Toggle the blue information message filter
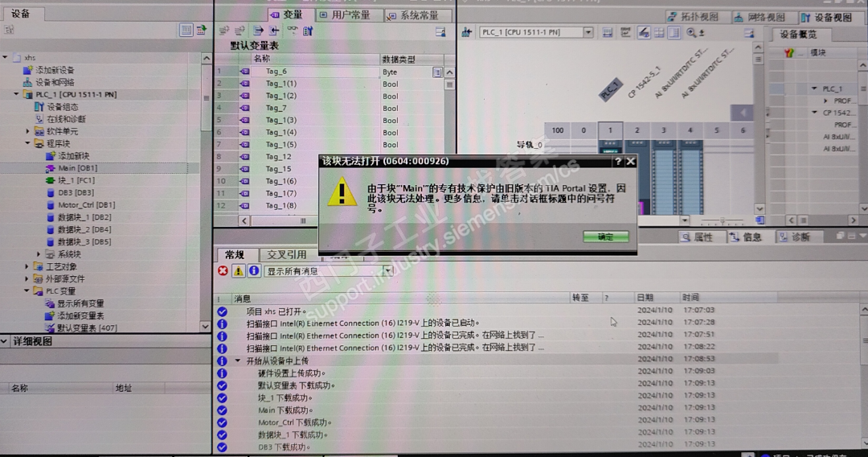 pyautogui.click(x=253, y=271)
